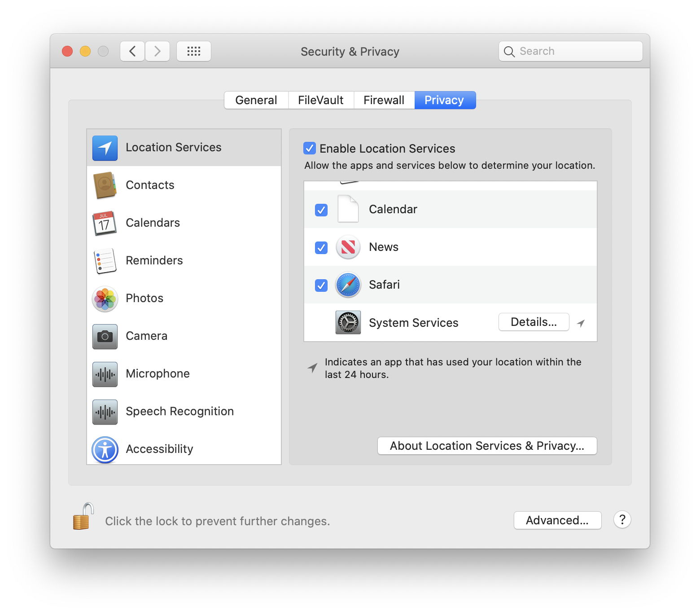Open the FileVault tab

point(320,100)
